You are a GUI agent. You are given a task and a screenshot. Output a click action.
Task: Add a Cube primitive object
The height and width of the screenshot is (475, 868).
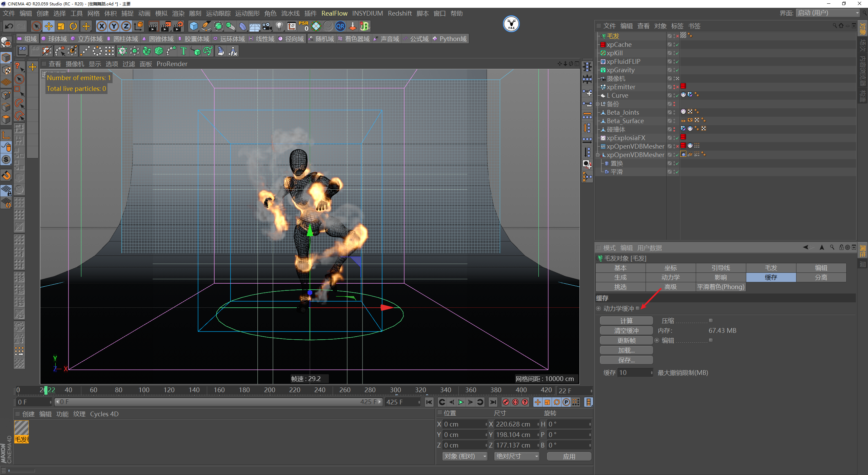[x=194, y=26]
